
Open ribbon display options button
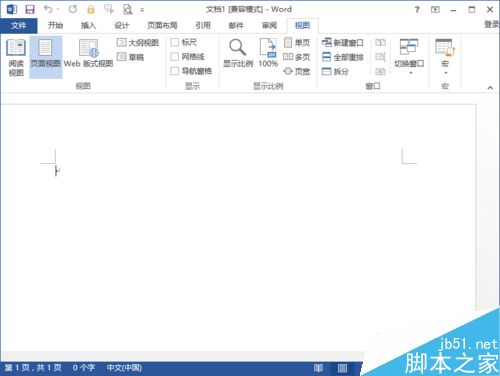[435, 10]
